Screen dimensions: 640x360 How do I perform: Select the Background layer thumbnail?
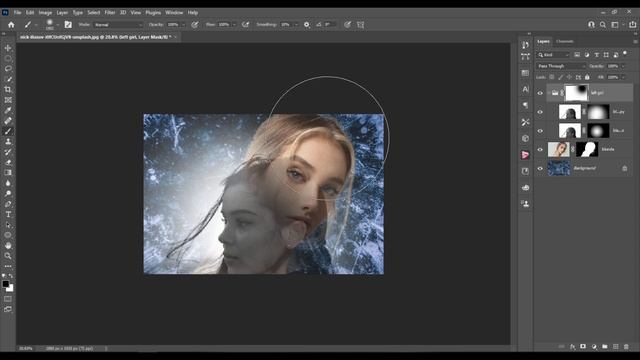(559, 168)
